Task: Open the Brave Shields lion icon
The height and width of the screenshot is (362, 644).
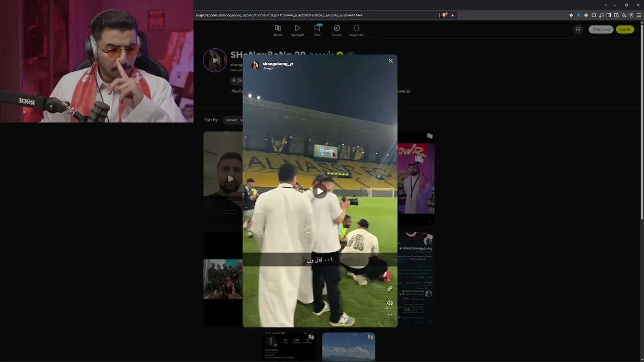Action: click(x=445, y=15)
